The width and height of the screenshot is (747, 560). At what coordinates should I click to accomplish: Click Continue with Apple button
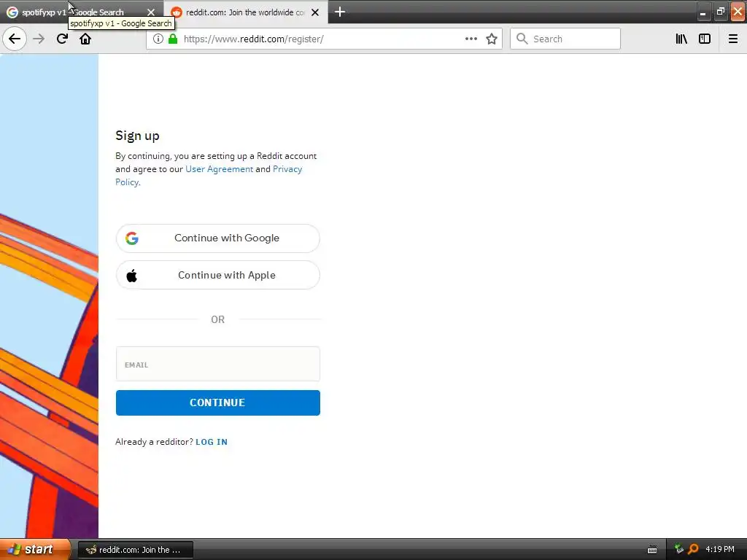coord(217,275)
